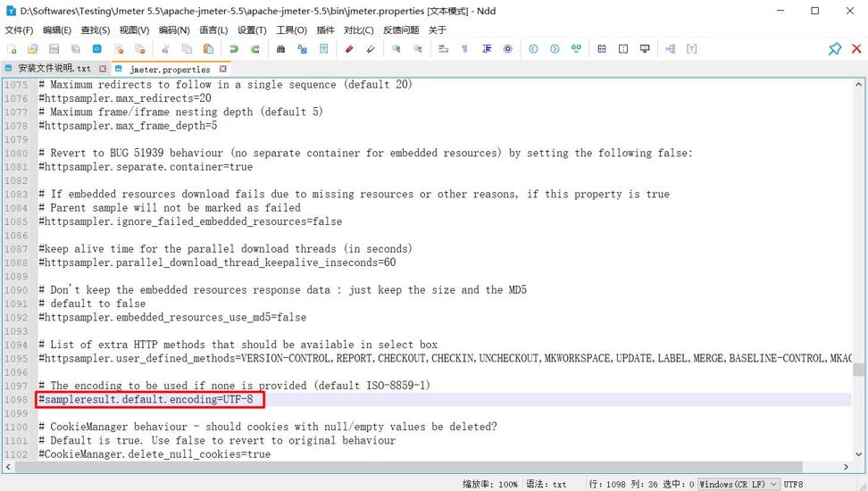Image resolution: width=868 pixels, height=491 pixels.
Task: Open Find with the binoculars icon
Action: [280, 49]
